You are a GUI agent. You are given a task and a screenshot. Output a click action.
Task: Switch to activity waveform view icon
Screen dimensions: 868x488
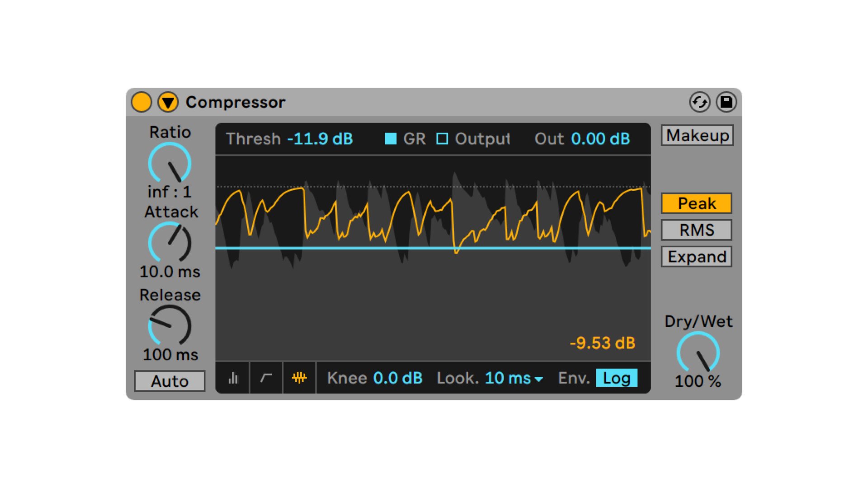(299, 378)
